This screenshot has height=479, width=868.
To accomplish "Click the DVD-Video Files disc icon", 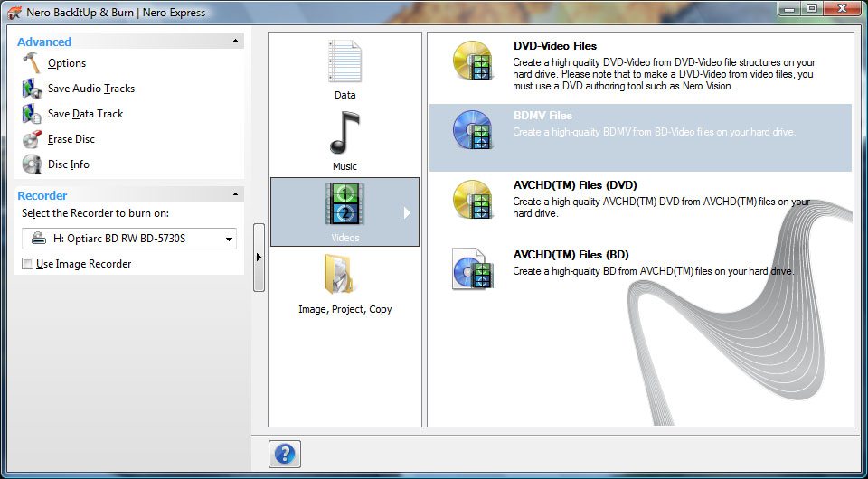I will [472, 61].
